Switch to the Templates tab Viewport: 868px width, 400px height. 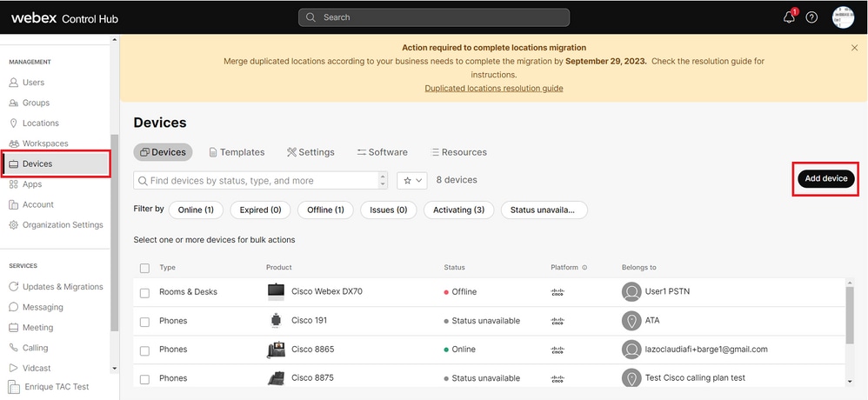[x=237, y=152]
